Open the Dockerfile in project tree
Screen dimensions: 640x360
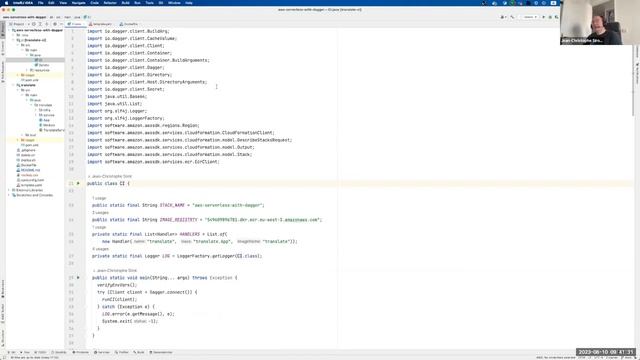pos(27,165)
